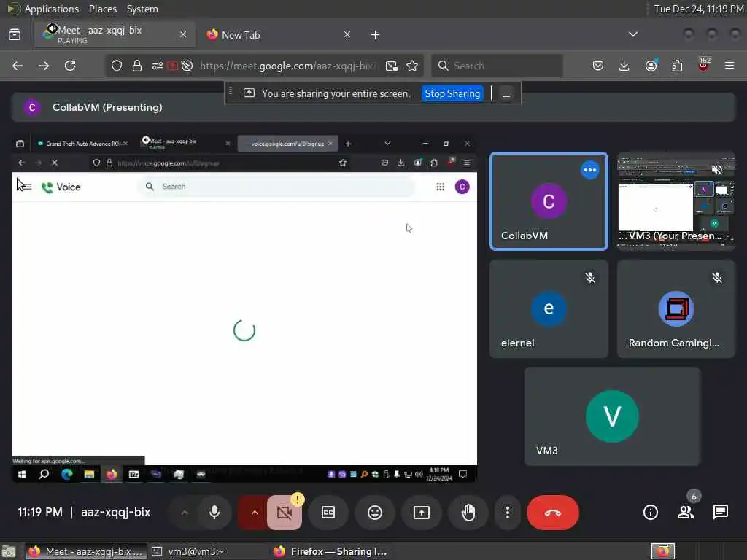Select the VM3 participant tile
Image resolution: width=747 pixels, height=560 pixels.
click(x=613, y=416)
